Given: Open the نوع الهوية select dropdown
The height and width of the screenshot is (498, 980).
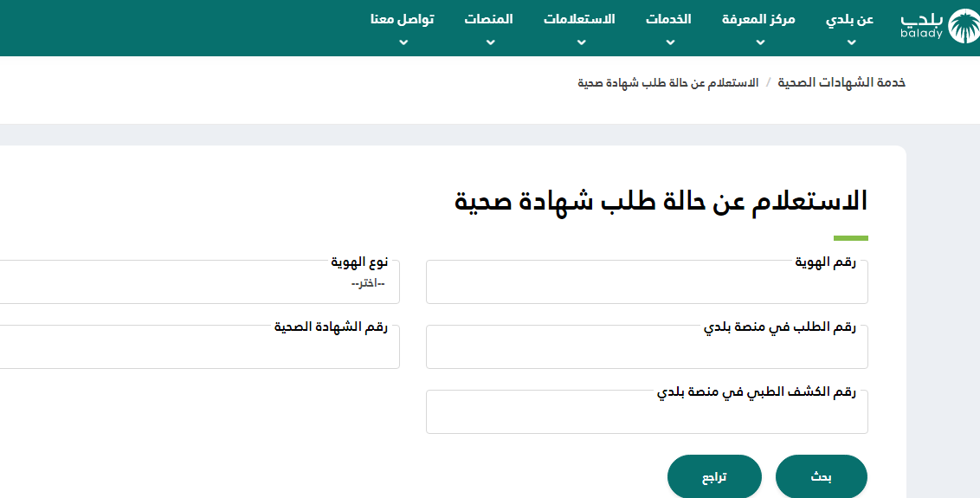Looking at the screenshot, I should pos(199,284).
